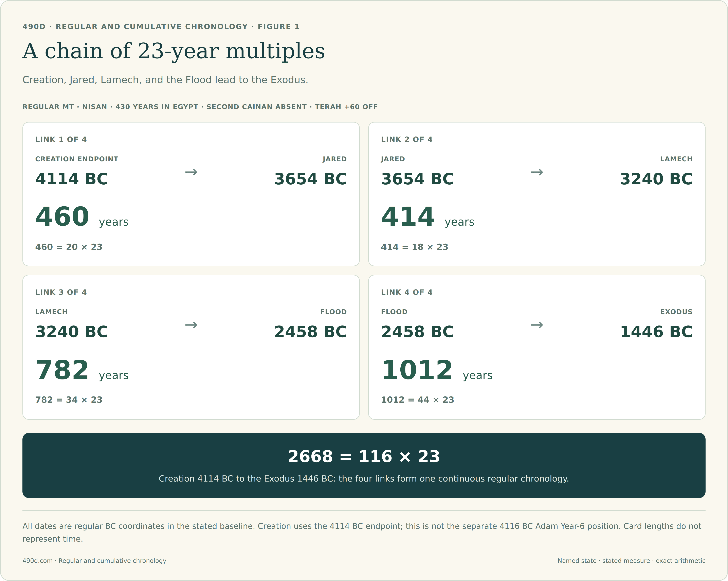Click the 1012 years value
Image resolution: width=728 pixels, height=581 pixels.
coord(437,370)
